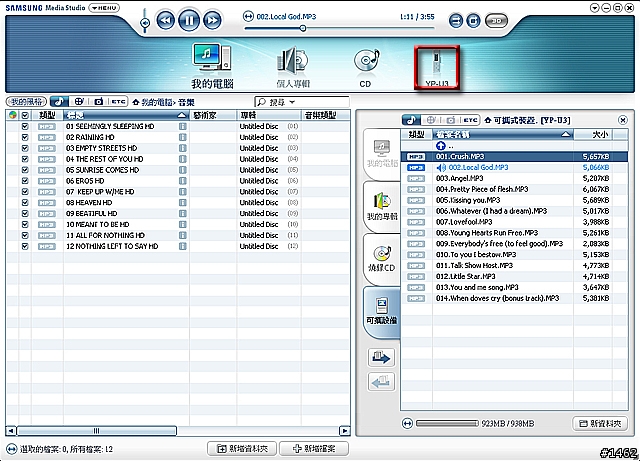Uncheck 06 EROS HD checkbox
640x461 pixels.
coord(25,181)
